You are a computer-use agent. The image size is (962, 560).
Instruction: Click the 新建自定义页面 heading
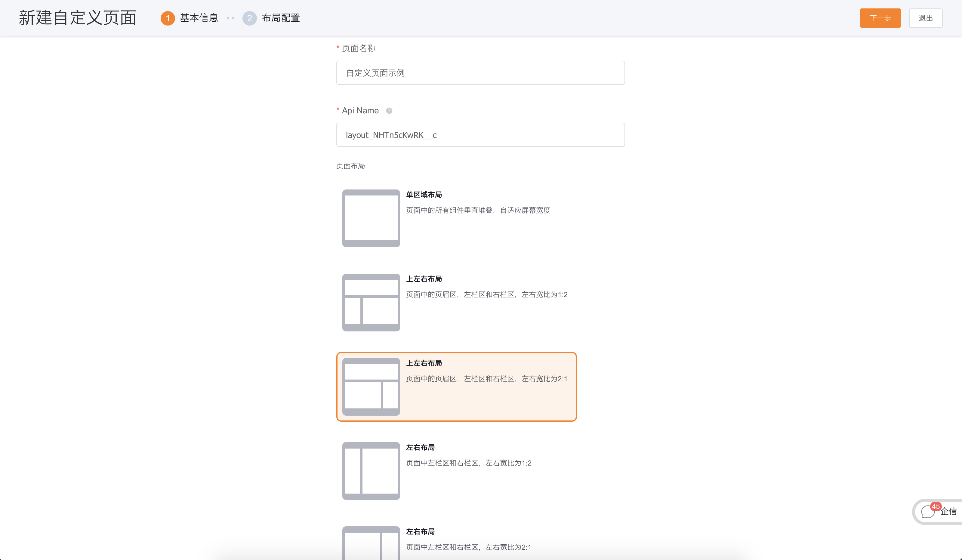pyautogui.click(x=78, y=17)
